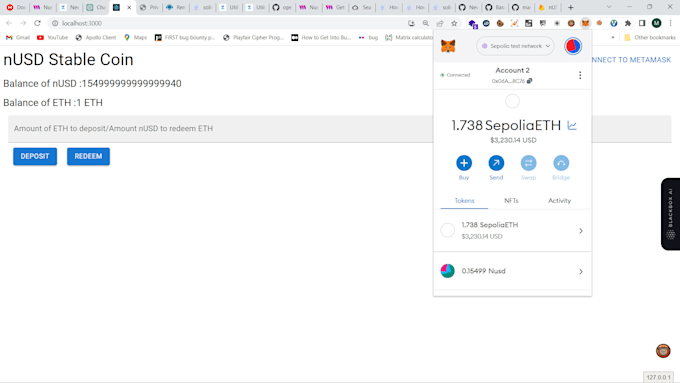Open the Playfair Cipher Prog bookmark

point(253,38)
